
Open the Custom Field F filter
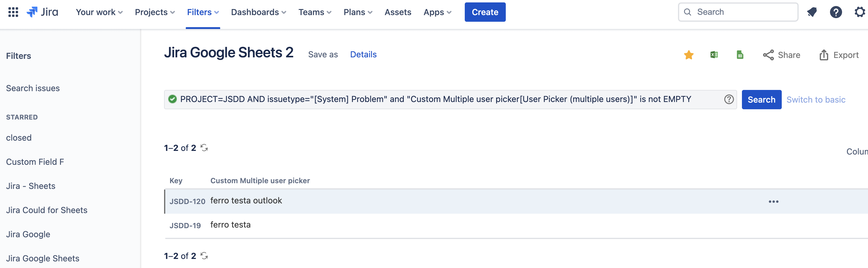(x=35, y=162)
